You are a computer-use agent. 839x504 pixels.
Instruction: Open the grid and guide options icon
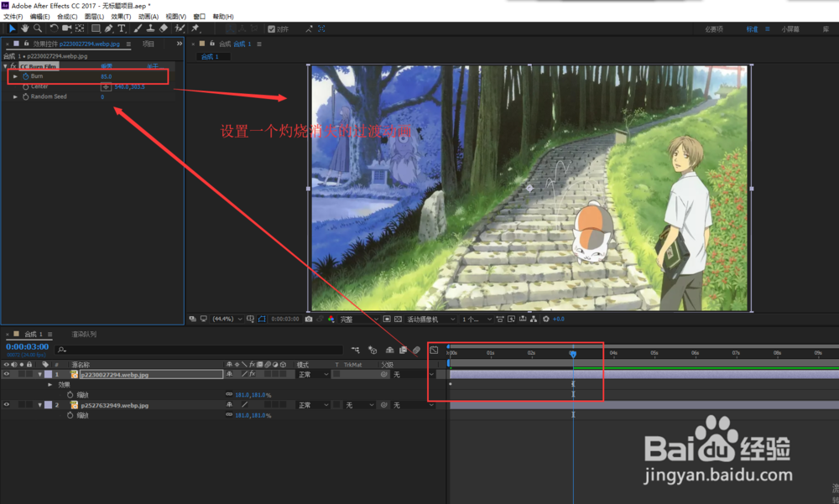coord(250,319)
